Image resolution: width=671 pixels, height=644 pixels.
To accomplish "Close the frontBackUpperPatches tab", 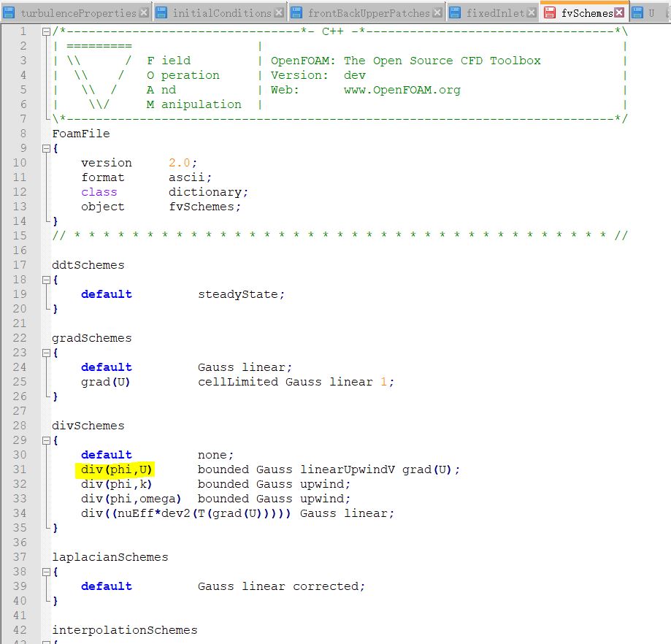I will 437,13.
